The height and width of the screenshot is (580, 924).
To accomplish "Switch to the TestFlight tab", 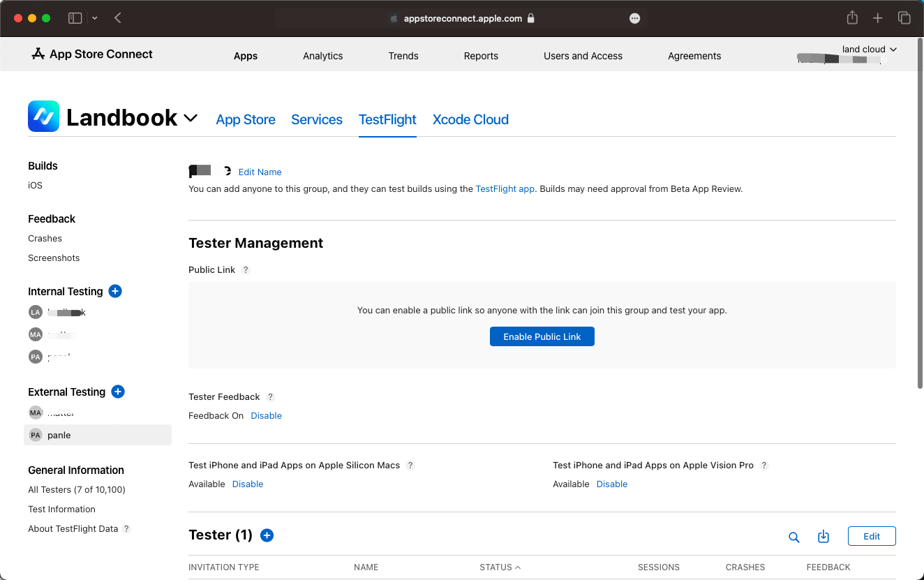I will tap(387, 119).
